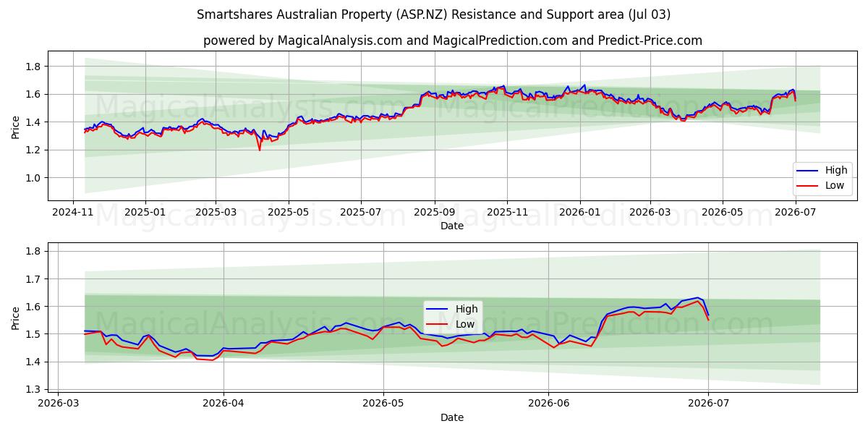Click the upper chart x-axis label '2024-11'

[x=72, y=212]
